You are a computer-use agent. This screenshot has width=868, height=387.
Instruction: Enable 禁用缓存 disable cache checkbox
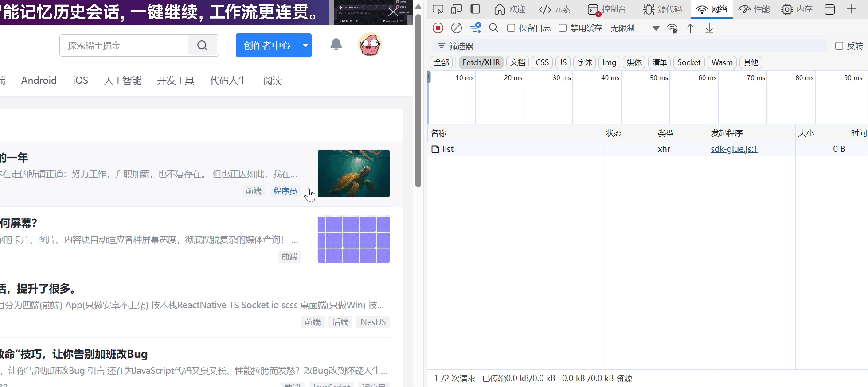[563, 28]
